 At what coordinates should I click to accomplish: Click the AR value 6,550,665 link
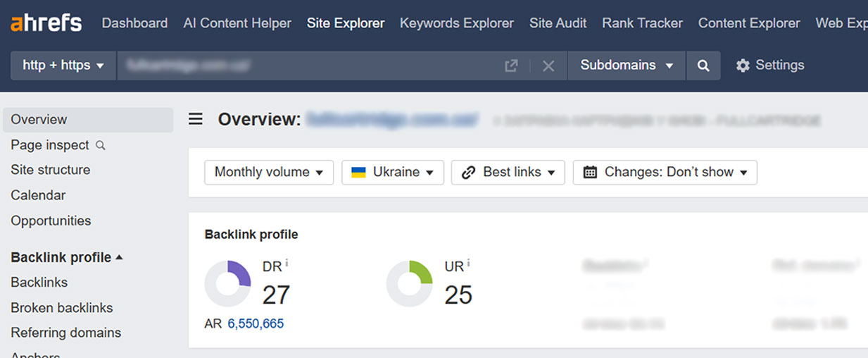click(x=256, y=323)
